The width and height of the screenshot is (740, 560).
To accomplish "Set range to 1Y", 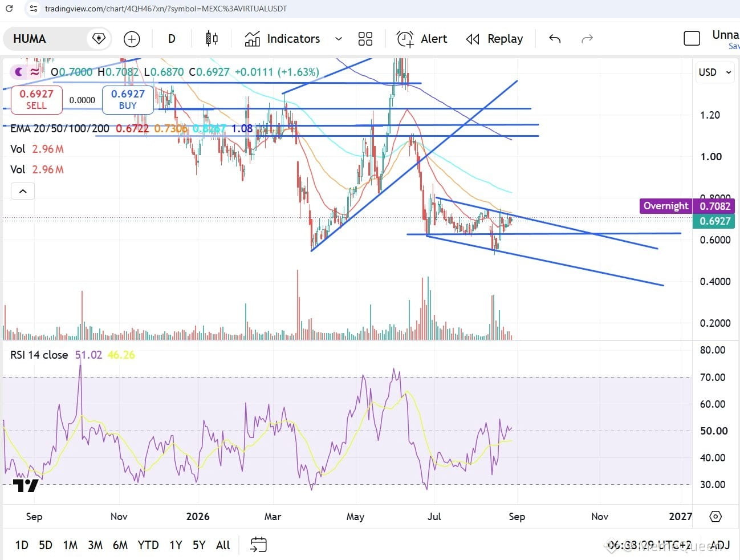I will tap(176, 545).
